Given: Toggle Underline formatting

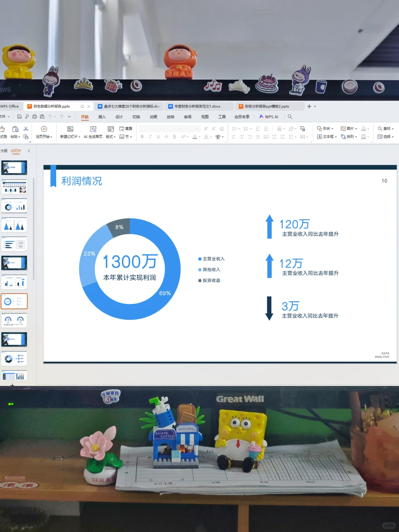Looking at the screenshot, I should point(158,137).
